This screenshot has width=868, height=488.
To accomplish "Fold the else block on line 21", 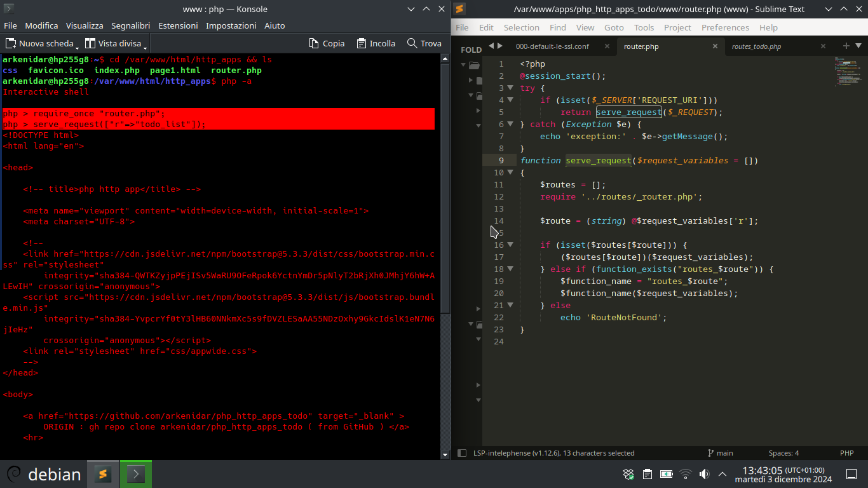I will click(x=510, y=305).
